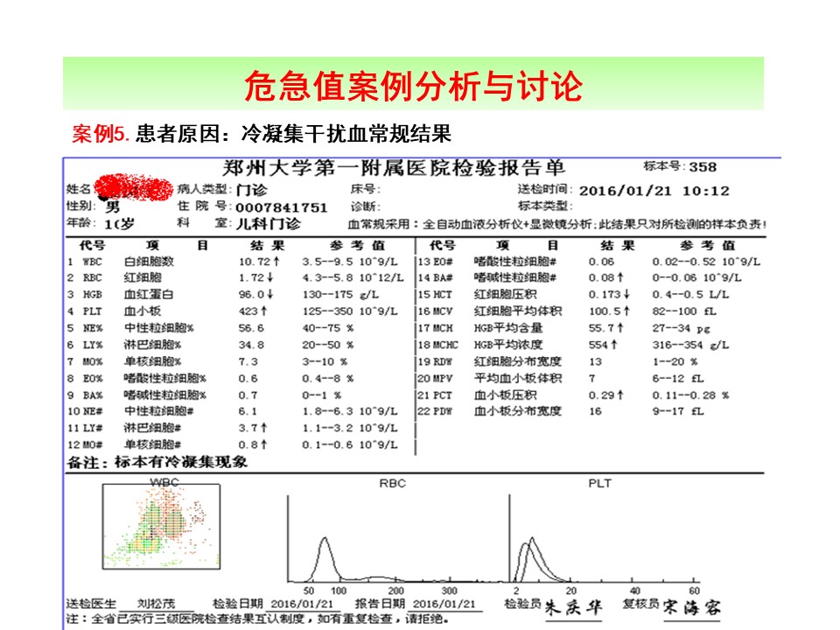This screenshot has width=840, height=630.
Task: Click the NE% result "56.6"
Action: coord(251,328)
